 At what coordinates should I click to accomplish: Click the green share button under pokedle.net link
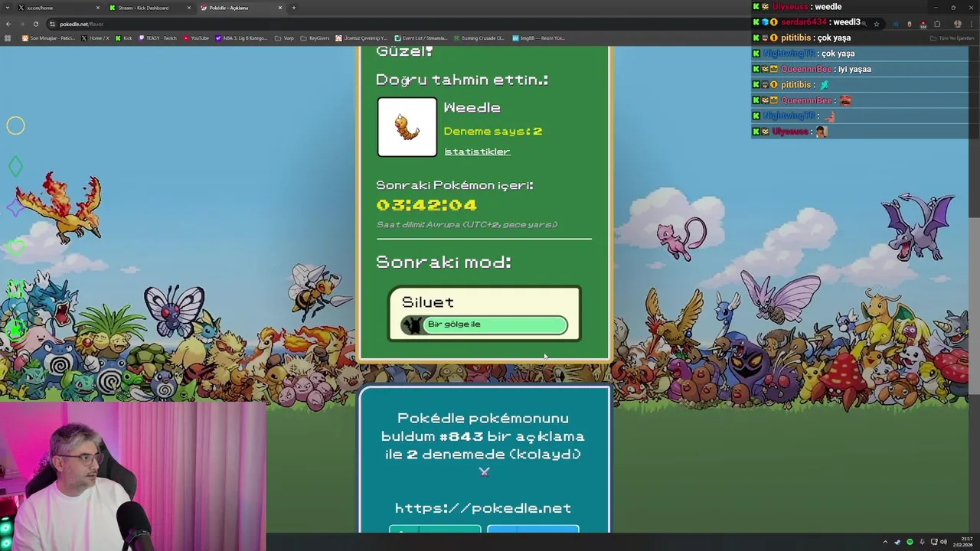(x=435, y=530)
